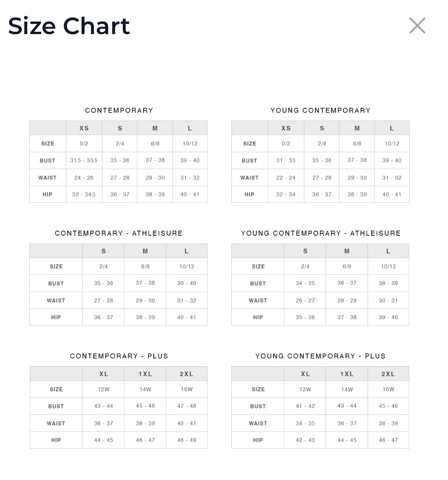Click the Size Chart heading
Image resolution: width=448 pixels, height=480 pixels.
[69, 26]
